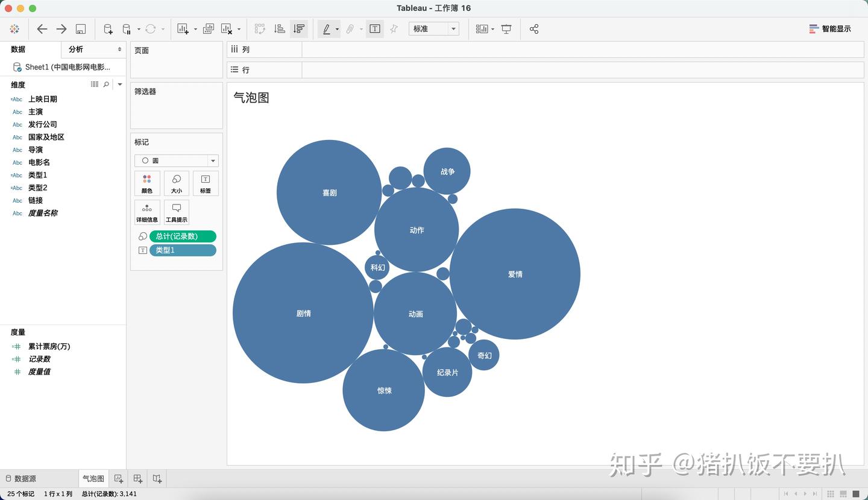Screen dimensions: 868x500
Task: Create a new worksheet from toolbar icon
Action: [183, 29]
